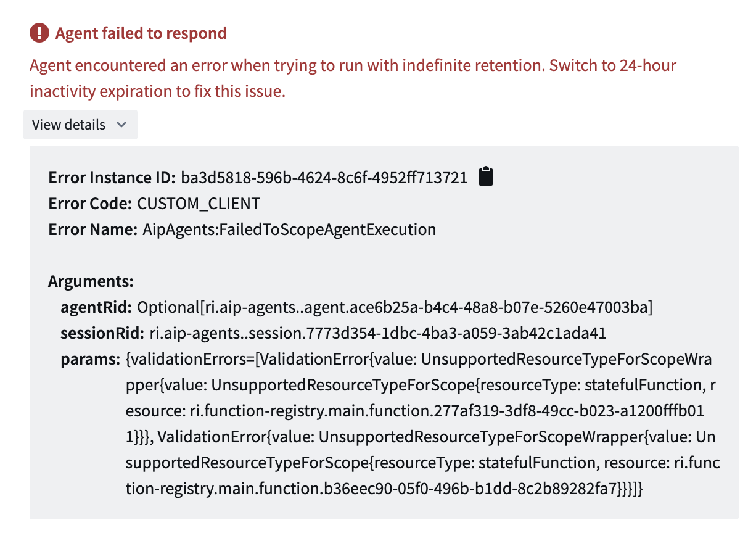Click the AipAgents:FailedToScopeAgentExecution error name
The width and height of the screenshot is (756, 533).
click(x=289, y=230)
